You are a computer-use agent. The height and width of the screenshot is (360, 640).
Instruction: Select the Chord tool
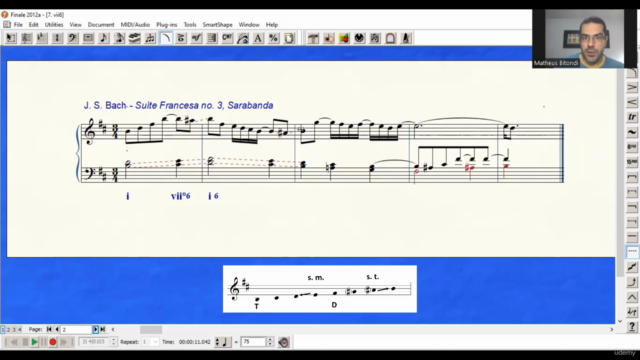click(x=227, y=38)
